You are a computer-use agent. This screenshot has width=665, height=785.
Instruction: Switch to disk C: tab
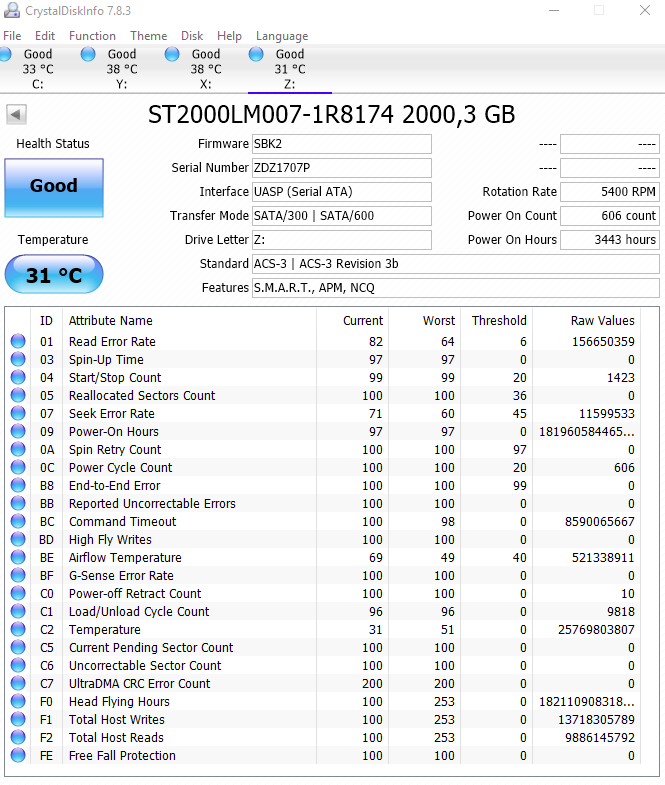38,69
